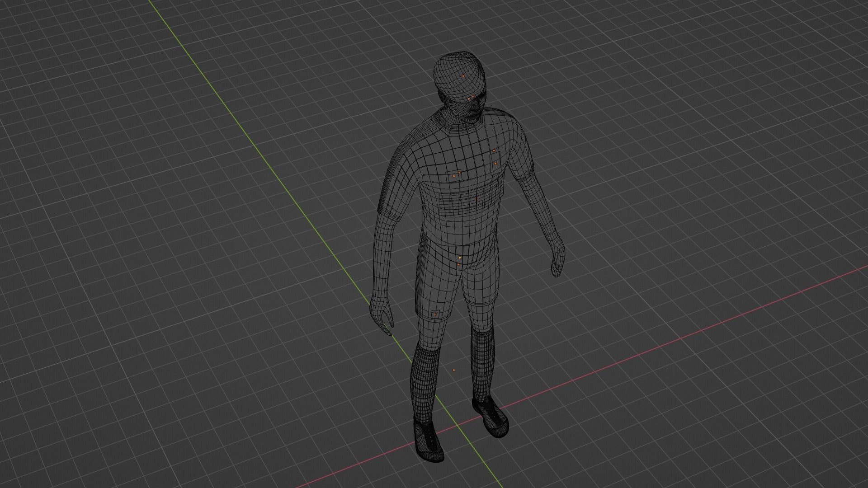The height and width of the screenshot is (488, 868).
Task: Select the shoe mesh closest to the viewer
Action: pos(428,440)
